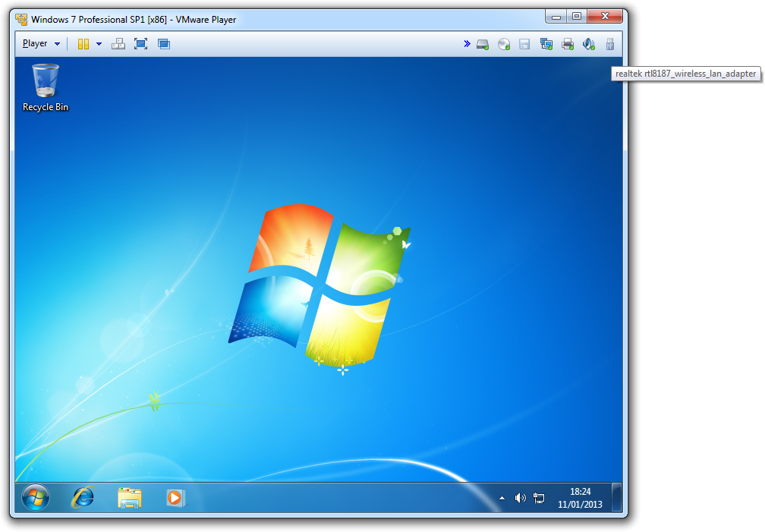The height and width of the screenshot is (532, 765).
Task: Click the floppy drive device icon
Action: pos(524,44)
